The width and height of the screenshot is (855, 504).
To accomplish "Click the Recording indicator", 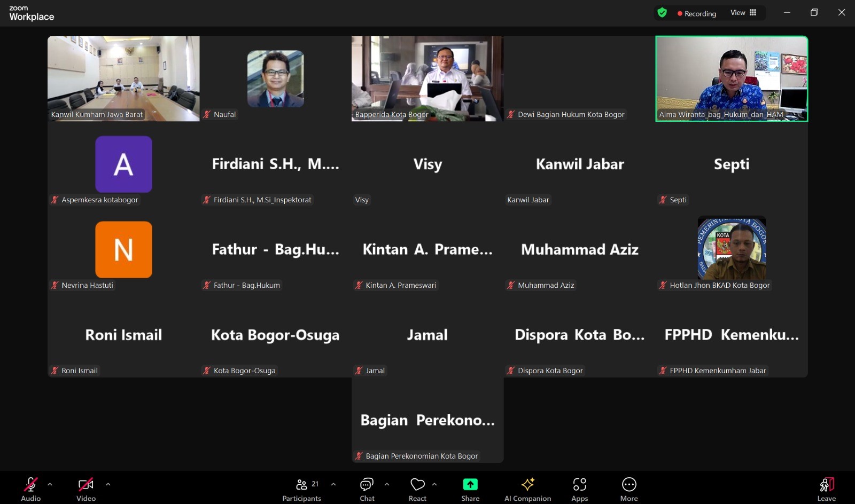I will (x=697, y=13).
